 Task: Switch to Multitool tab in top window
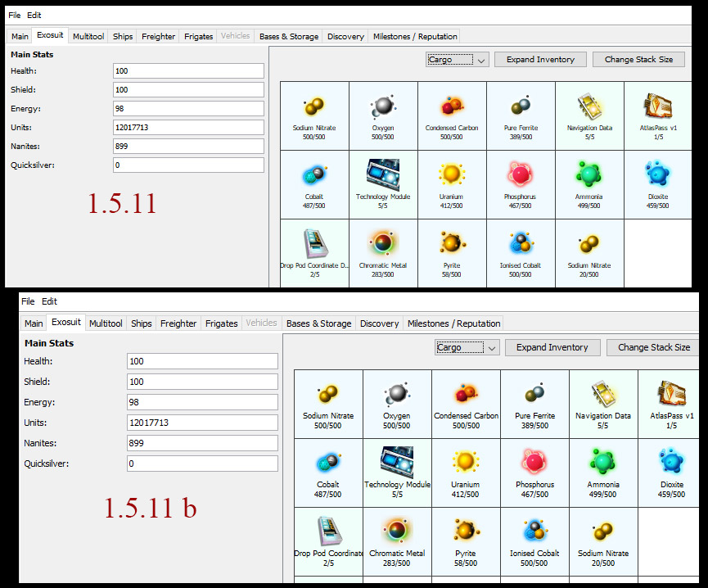[x=88, y=36]
